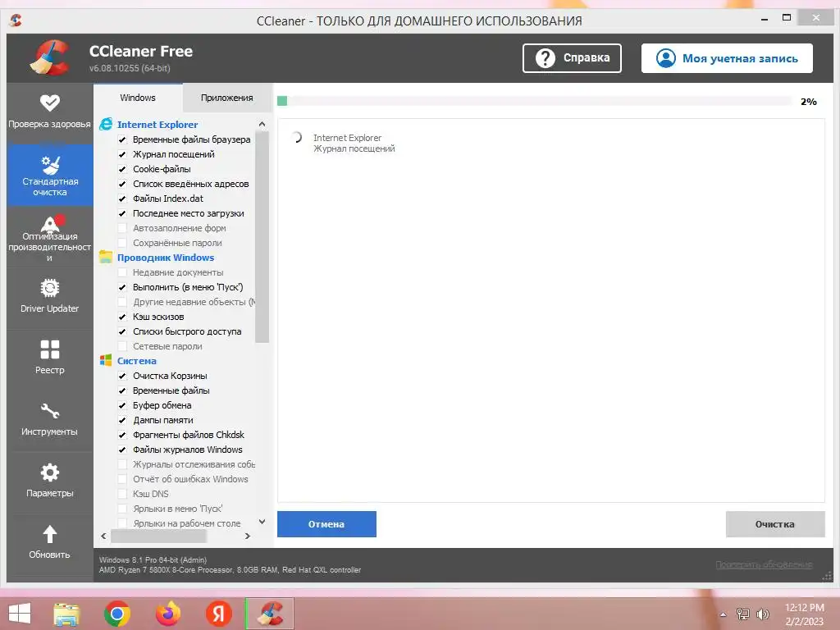Open Оптимизация производительности rocket icon
The image size is (840, 630).
click(x=52, y=223)
